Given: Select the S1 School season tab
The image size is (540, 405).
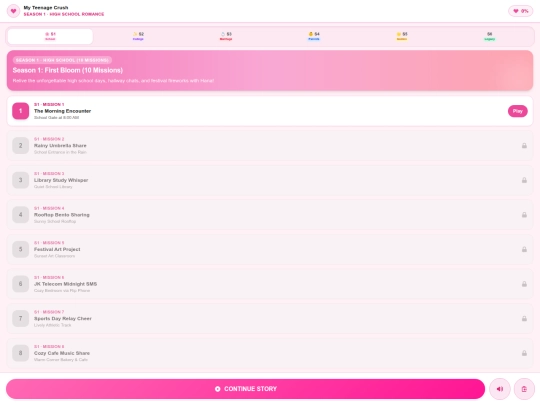Looking at the screenshot, I should [50, 36].
